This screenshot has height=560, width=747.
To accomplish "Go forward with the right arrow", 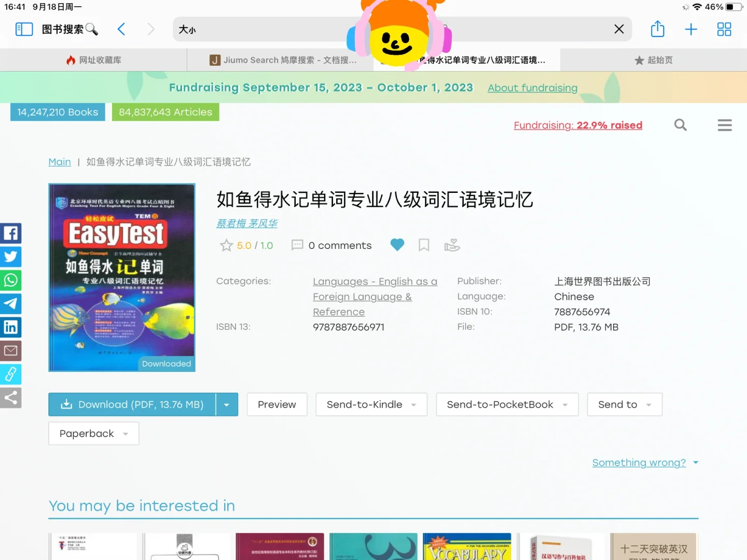I will click(150, 29).
